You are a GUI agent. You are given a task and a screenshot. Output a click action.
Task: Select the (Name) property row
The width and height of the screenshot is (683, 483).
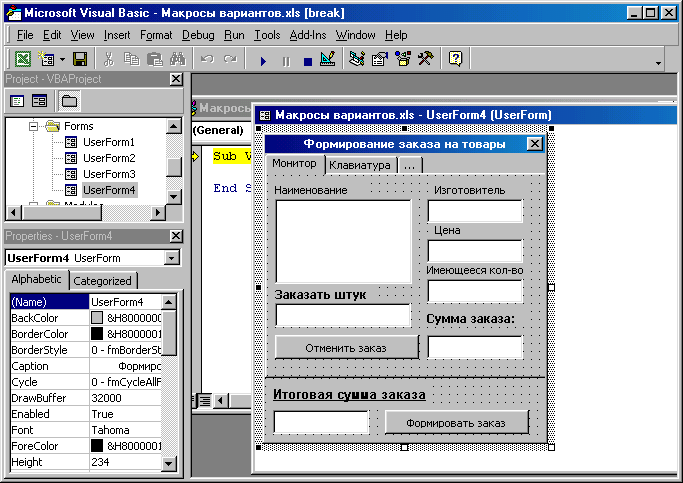coord(86,302)
